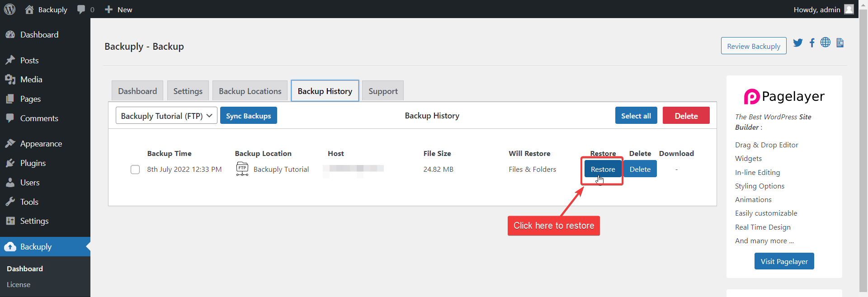This screenshot has height=297, width=868.
Task: Click the Pagelayer logo
Action: [x=784, y=96]
